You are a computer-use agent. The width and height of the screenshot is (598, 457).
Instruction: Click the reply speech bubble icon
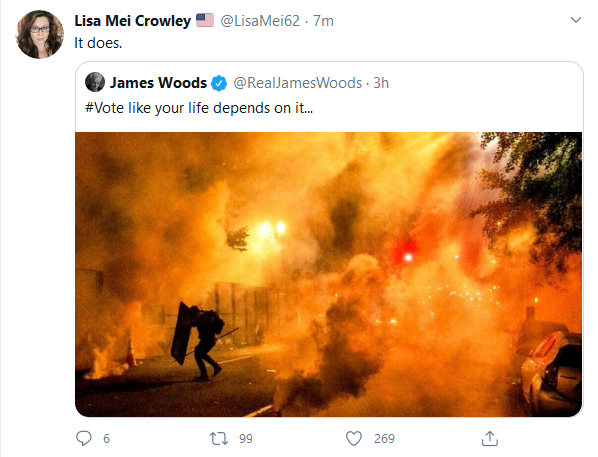[84, 438]
